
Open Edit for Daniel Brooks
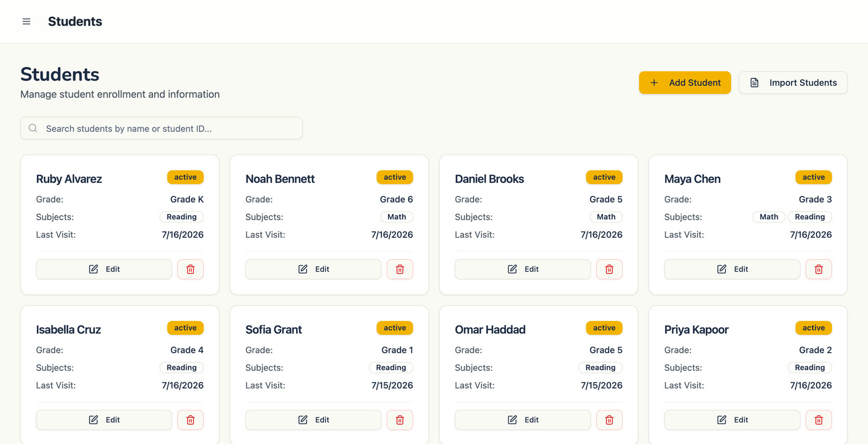523,269
